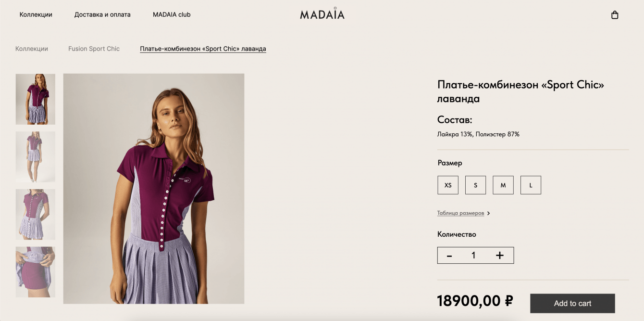Go to Коллекции breadcrumb link

(32, 49)
